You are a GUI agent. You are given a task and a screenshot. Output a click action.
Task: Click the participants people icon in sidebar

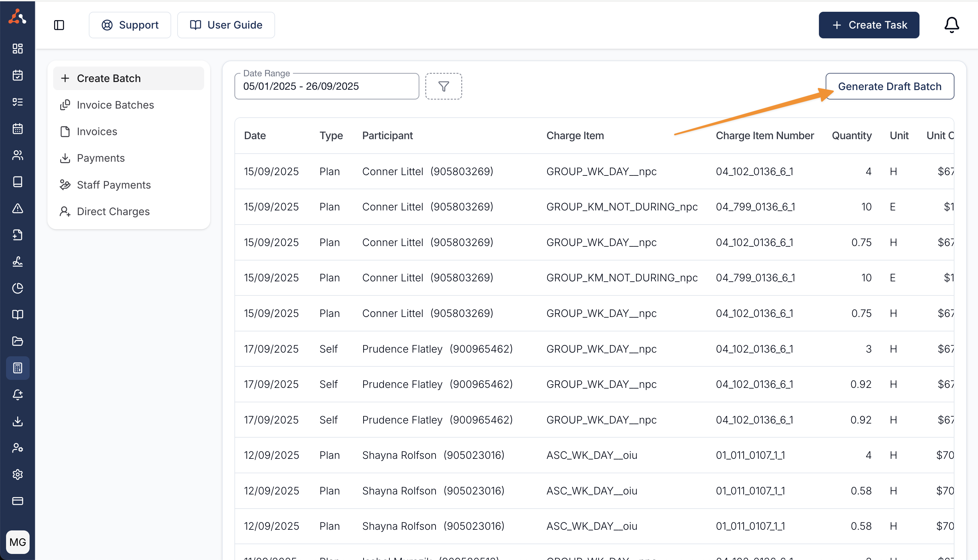pyautogui.click(x=18, y=155)
